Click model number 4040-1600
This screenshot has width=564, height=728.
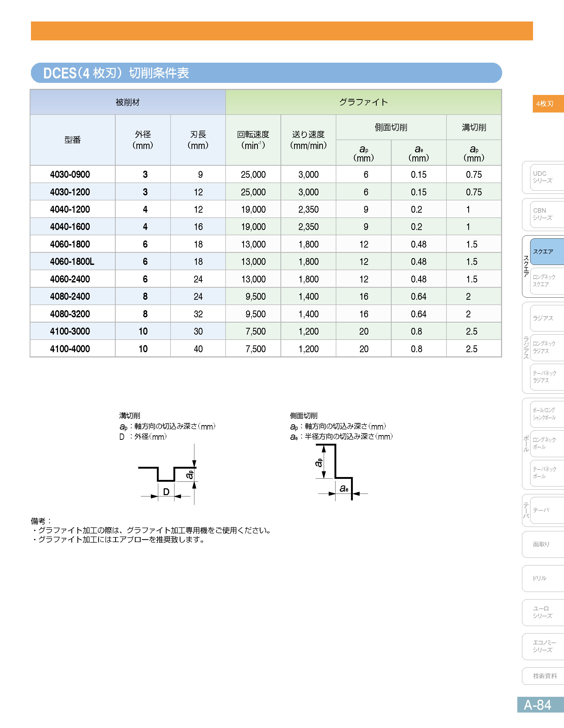click(70, 227)
